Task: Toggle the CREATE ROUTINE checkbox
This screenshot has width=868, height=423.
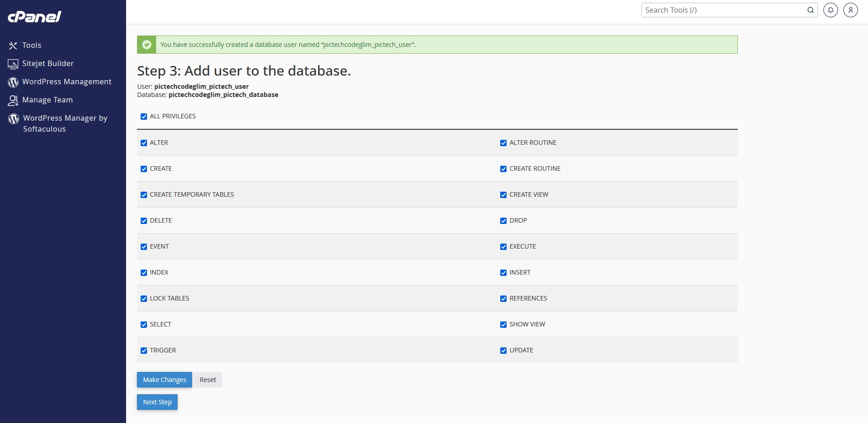Action: click(503, 169)
